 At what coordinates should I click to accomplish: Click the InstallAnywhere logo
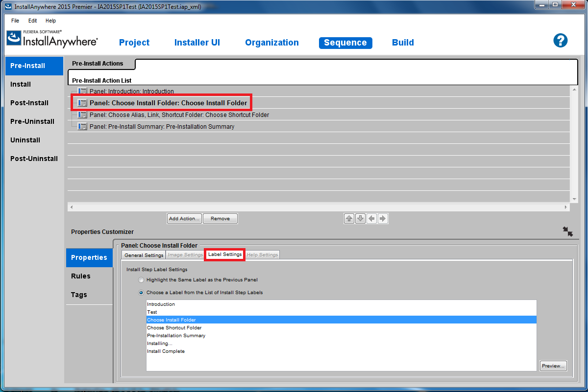pyautogui.click(x=52, y=39)
